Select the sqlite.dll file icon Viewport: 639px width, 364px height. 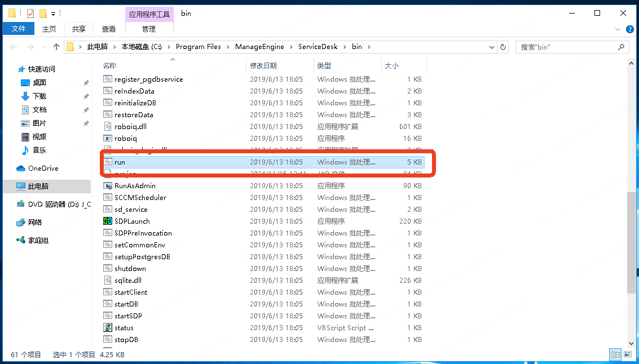(x=108, y=280)
